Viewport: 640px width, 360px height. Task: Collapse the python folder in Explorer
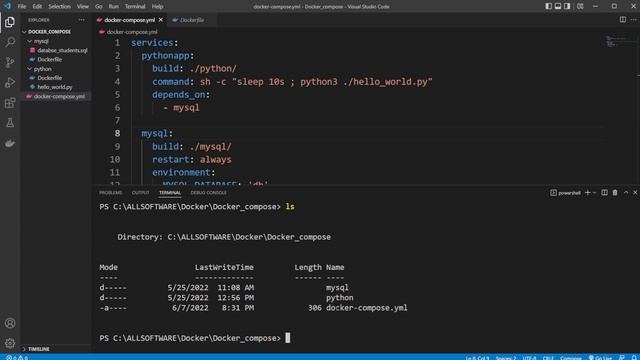point(29,69)
